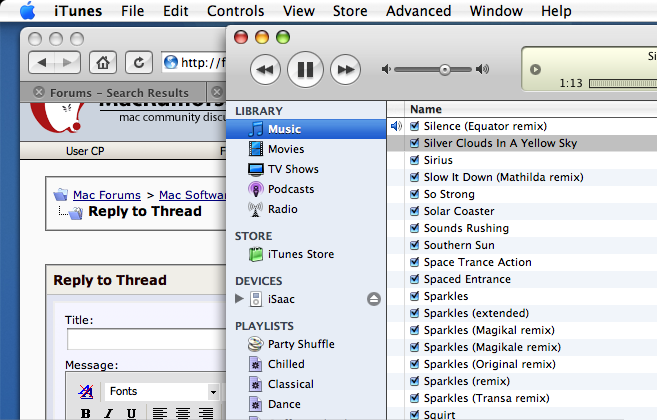Open the Store menu

pos(350,11)
